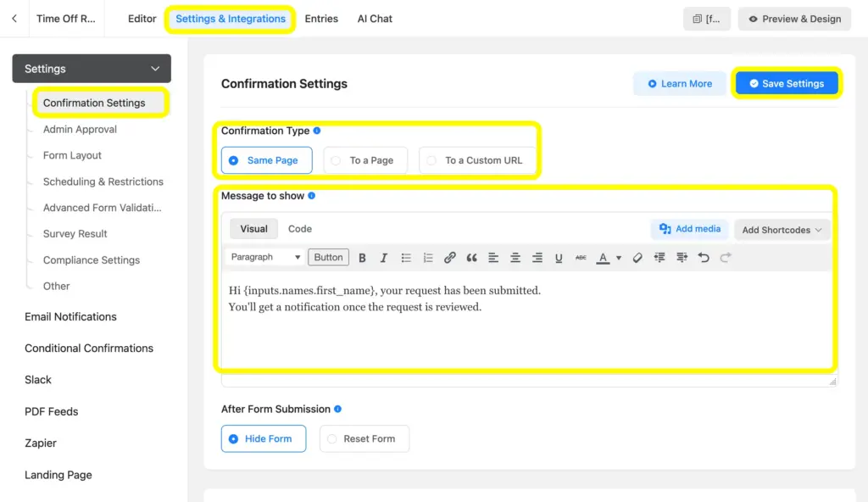Increase the paragraph indent
This screenshot has width=868, height=502.
pos(682,258)
